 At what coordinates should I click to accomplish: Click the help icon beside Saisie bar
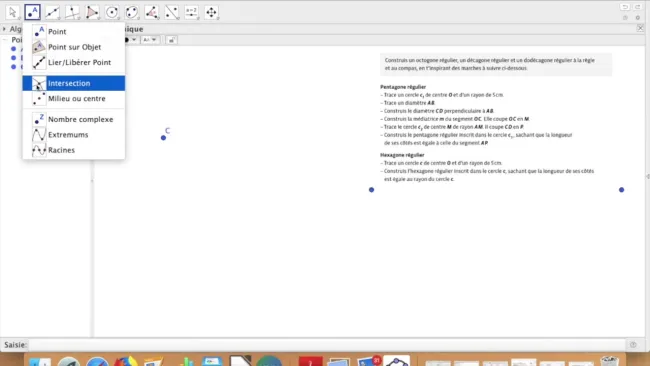click(633, 345)
